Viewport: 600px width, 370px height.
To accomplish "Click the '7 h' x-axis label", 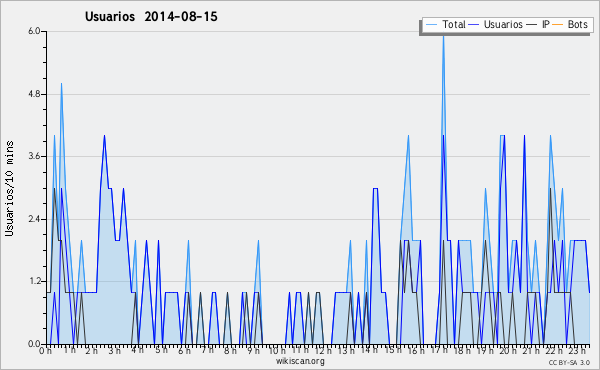I will click(207, 350).
